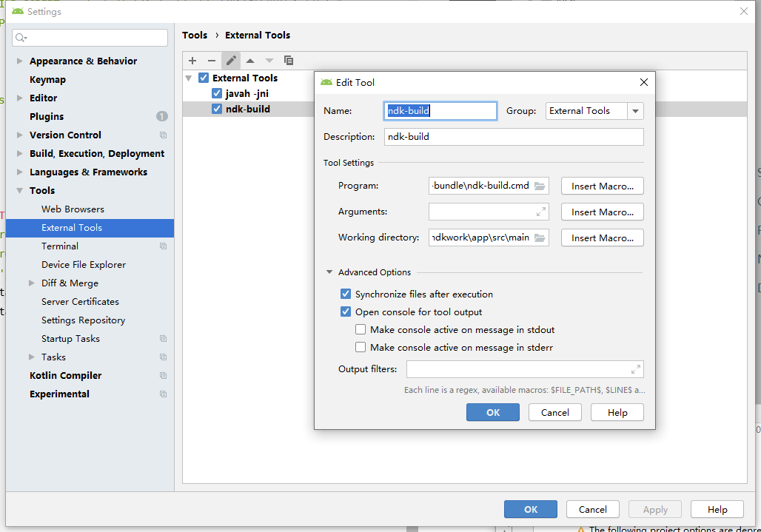This screenshot has height=532, width=761.
Task: Expand Build, Execution, Deployment node
Action: pyautogui.click(x=20, y=153)
